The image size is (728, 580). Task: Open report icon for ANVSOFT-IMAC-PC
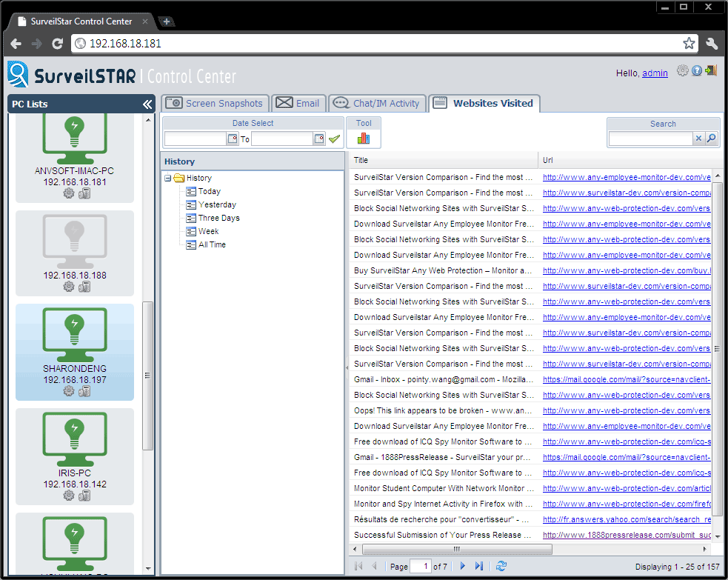[x=84, y=193]
